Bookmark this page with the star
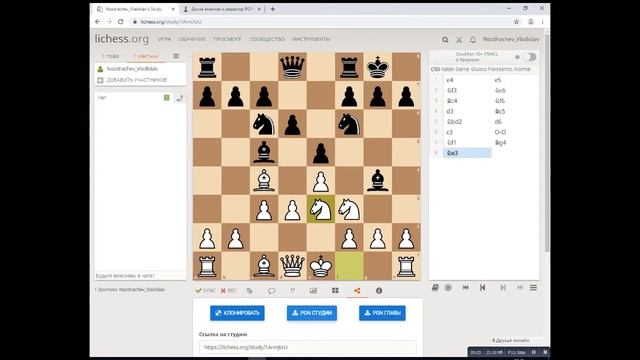The image size is (640, 360). (x=516, y=22)
